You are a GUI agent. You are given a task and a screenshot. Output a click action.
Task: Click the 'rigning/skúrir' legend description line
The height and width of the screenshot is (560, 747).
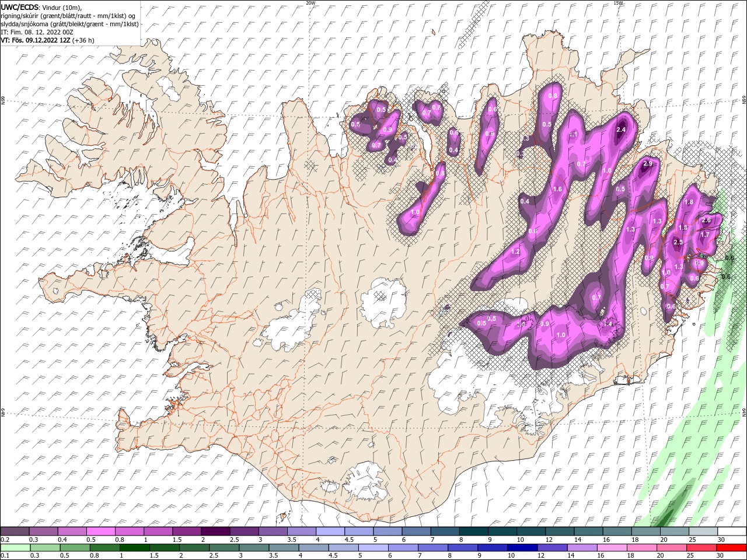coord(68,16)
